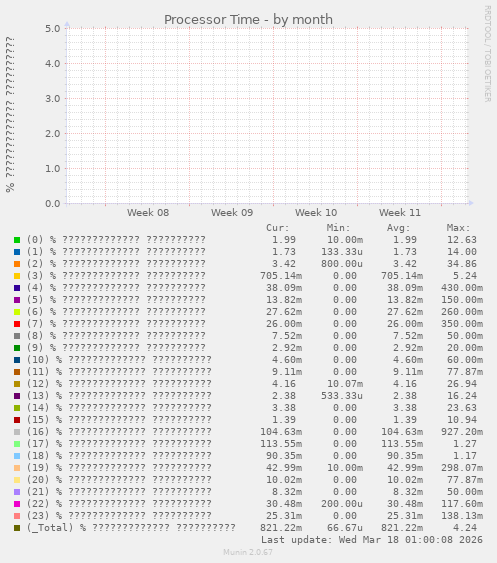Click Min value 533.33u for series (13)
Viewport: 497px width, 563px height.
pos(342,396)
